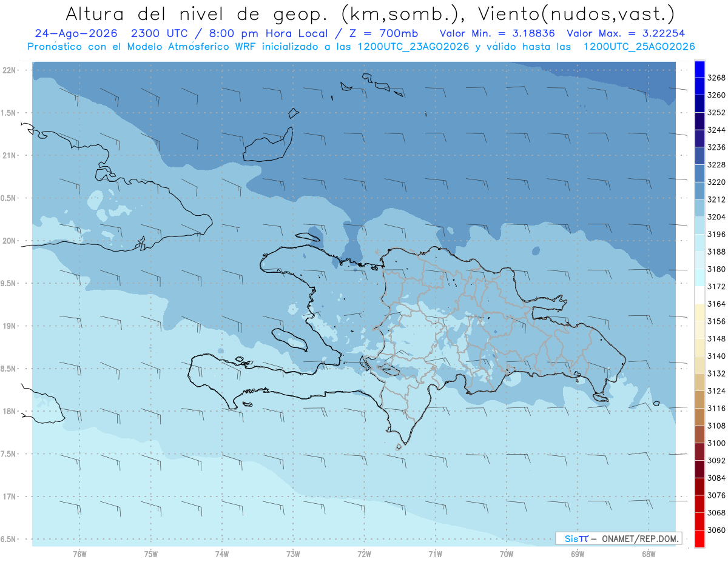Click the '72W' longitude axis label

coord(364,554)
